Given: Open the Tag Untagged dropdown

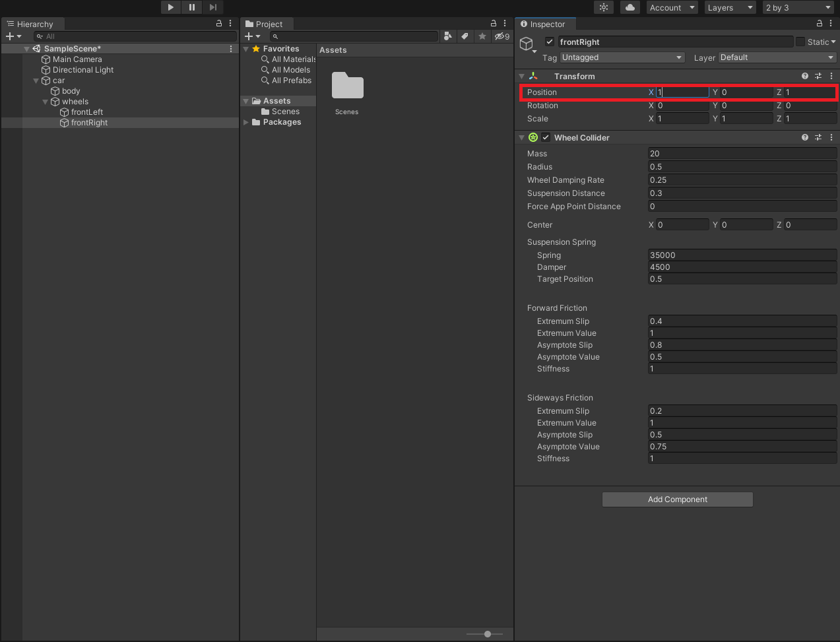Looking at the screenshot, I should (x=622, y=57).
